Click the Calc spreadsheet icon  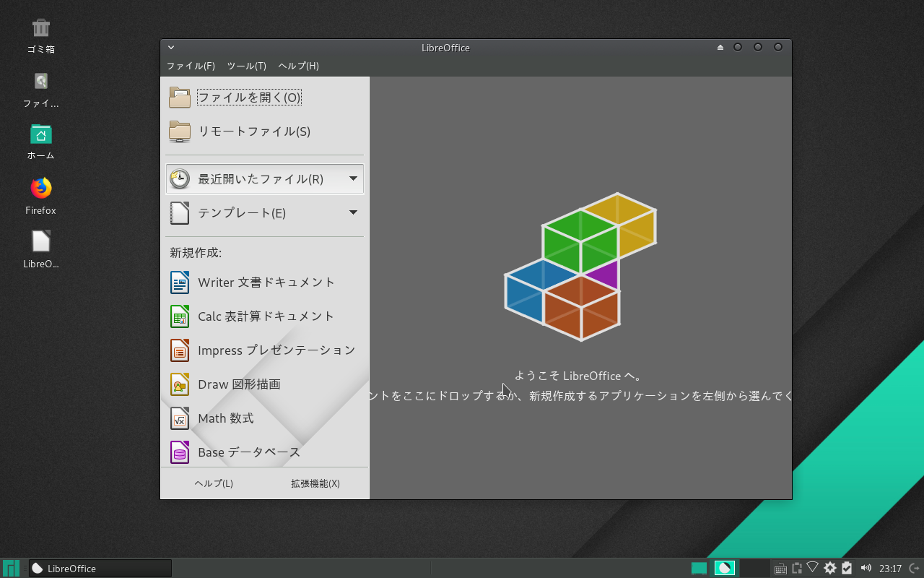coord(180,316)
